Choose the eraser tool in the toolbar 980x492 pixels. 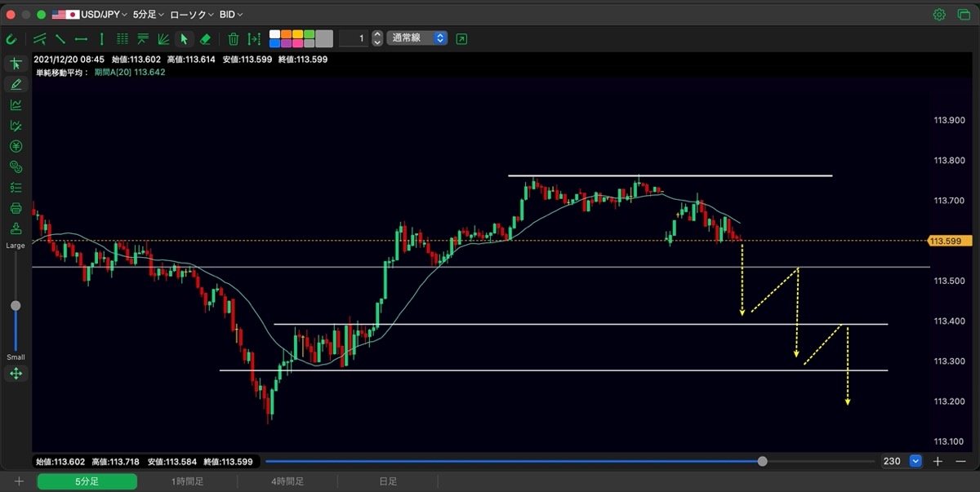205,38
